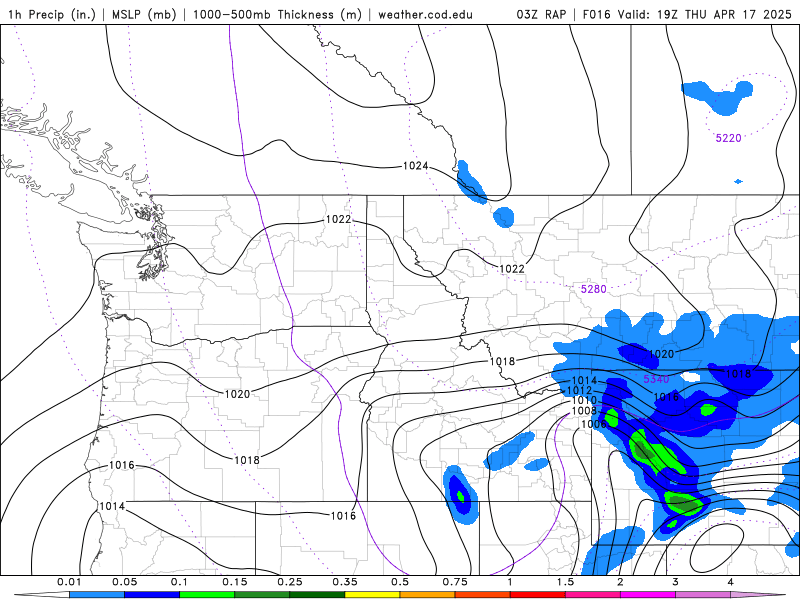Click the purple 5220 thickness label

pyautogui.click(x=728, y=138)
